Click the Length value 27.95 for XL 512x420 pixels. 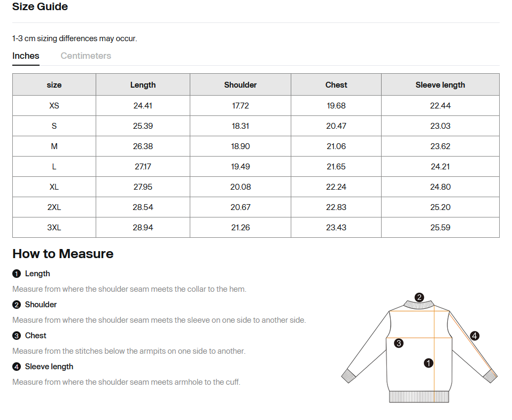143,187
